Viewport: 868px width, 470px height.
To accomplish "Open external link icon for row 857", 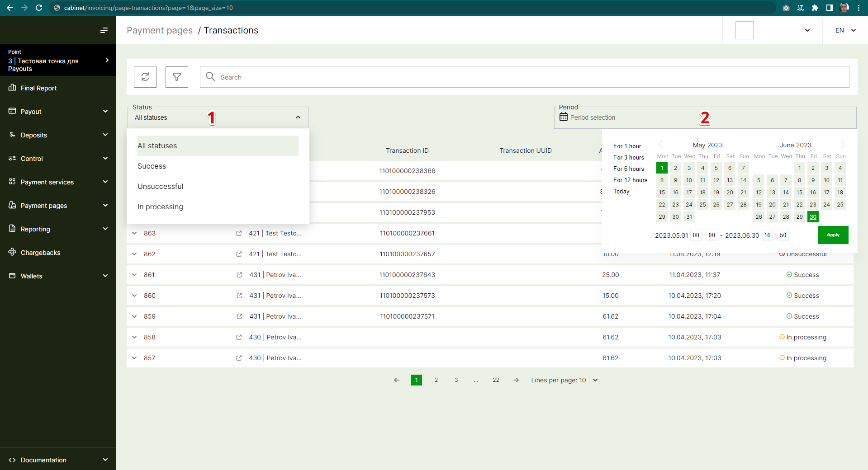I will (239, 358).
